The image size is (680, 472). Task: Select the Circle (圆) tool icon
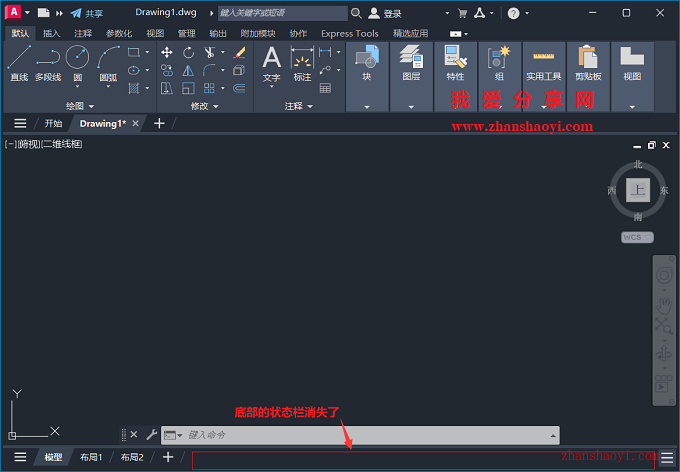[x=77, y=57]
